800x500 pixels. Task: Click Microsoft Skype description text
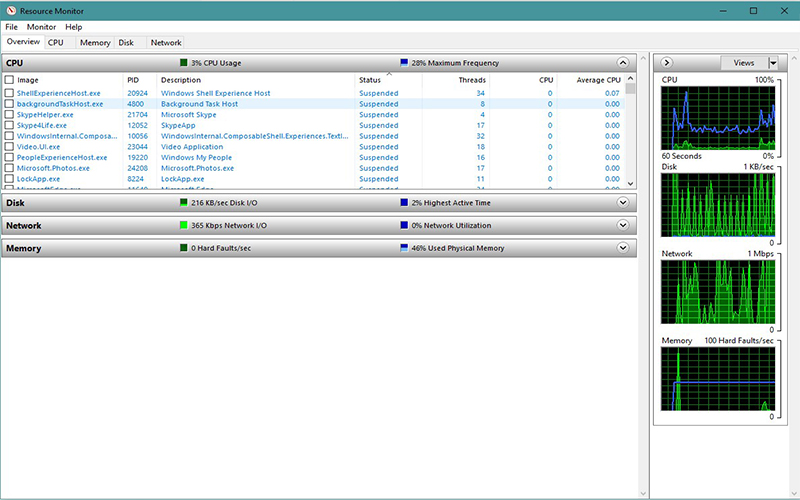pos(189,114)
